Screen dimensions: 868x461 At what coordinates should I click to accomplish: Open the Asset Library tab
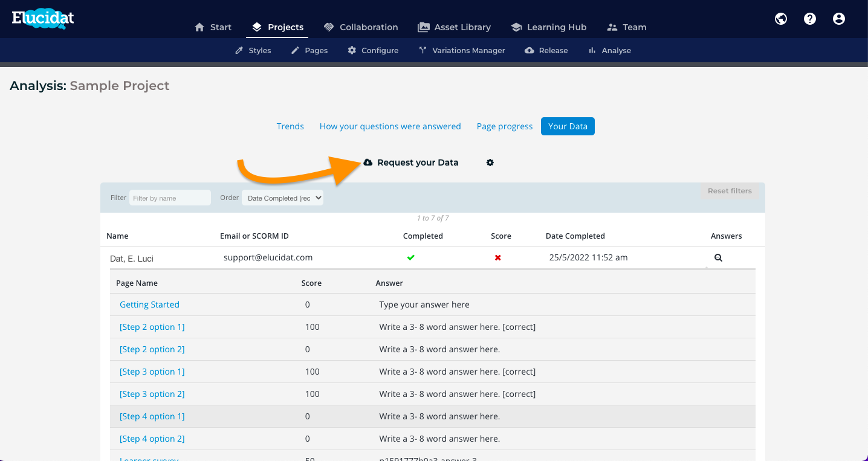pos(454,27)
